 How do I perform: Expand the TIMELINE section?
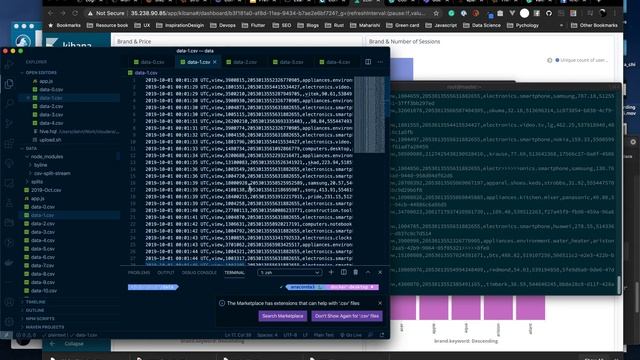36,302
